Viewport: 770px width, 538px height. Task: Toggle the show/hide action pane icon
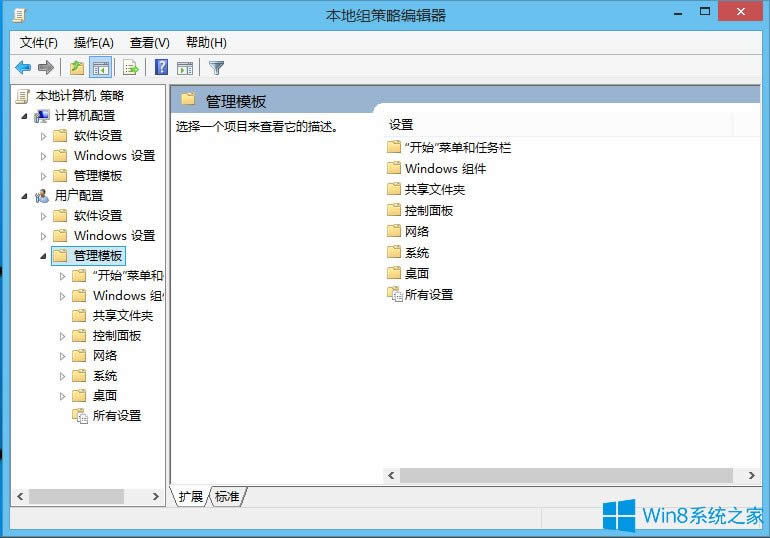click(x=185, y=68)
